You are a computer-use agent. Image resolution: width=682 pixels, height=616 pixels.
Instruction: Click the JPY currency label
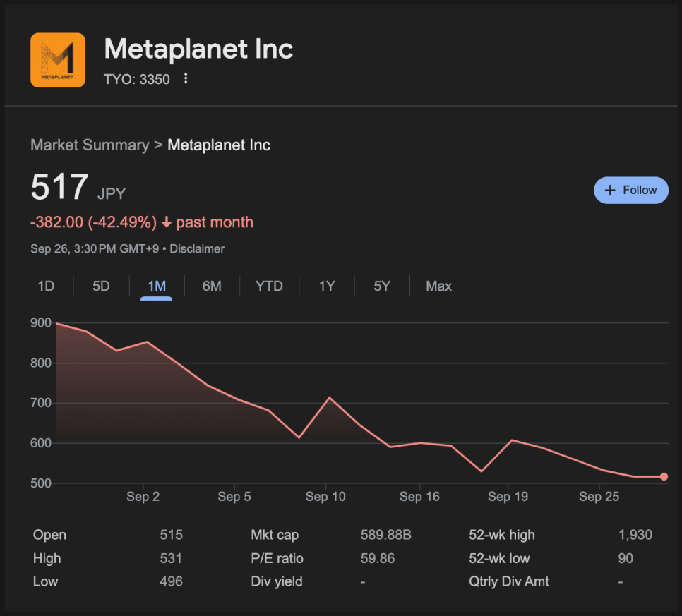tap(112, 193)
